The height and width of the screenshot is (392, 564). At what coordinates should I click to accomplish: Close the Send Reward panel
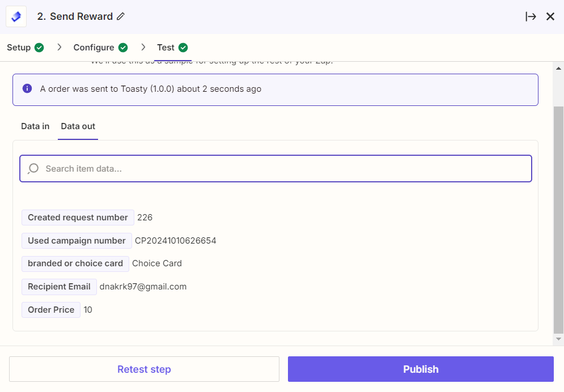tap(550, 16)
